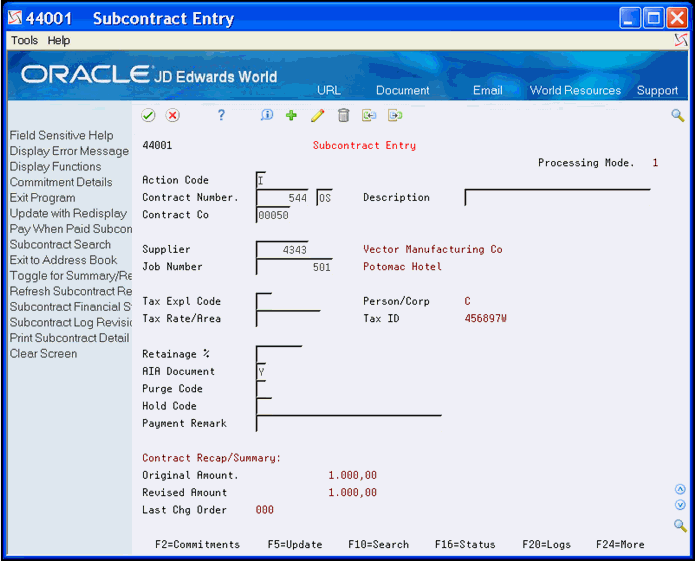Viewport: 695px width, 561px height.
Task: Click the Tax Expl Code field
Action: pyautogui.click(x=264, y=301)
